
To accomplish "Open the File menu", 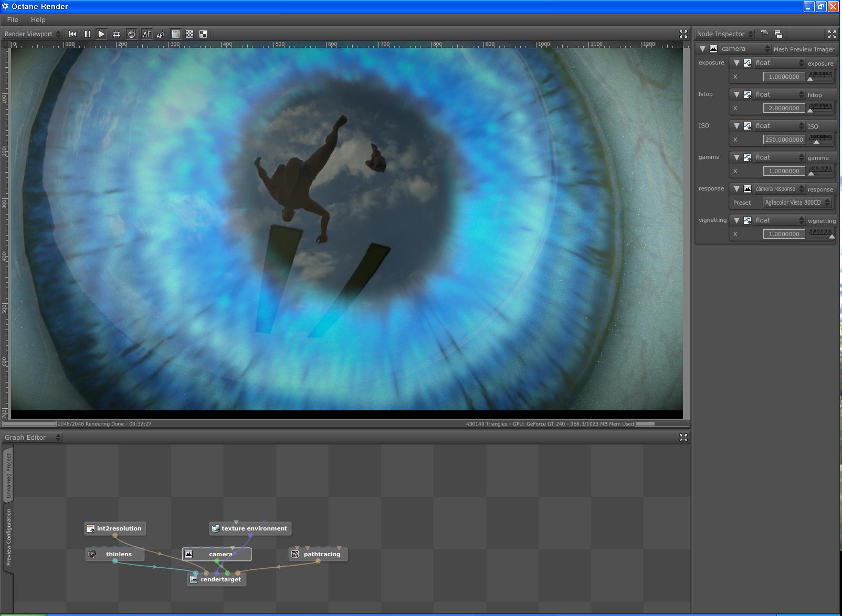I will tap(13, 19).
